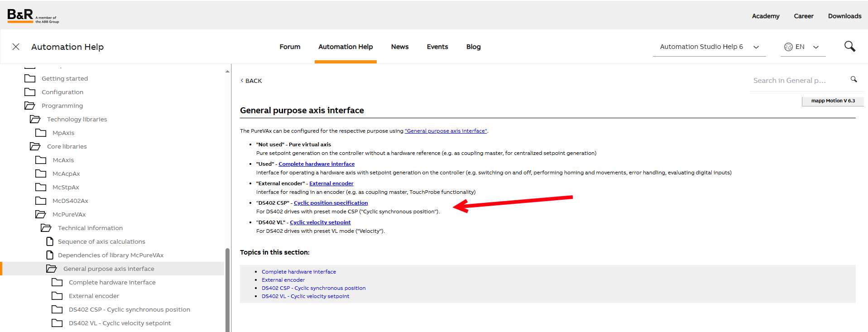Click the McDS402Ax folder icon
The image size is (868, 332).
tap(41, 201)
